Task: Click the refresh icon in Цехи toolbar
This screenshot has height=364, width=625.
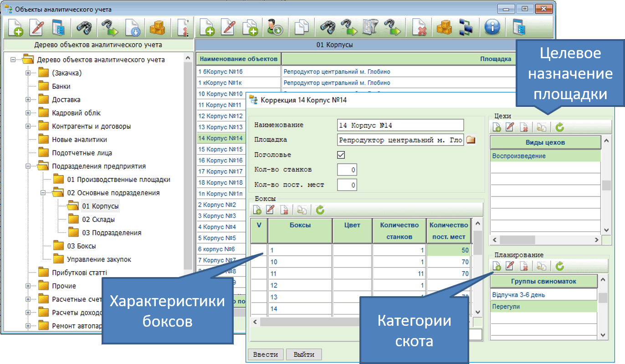Action: 560,127
